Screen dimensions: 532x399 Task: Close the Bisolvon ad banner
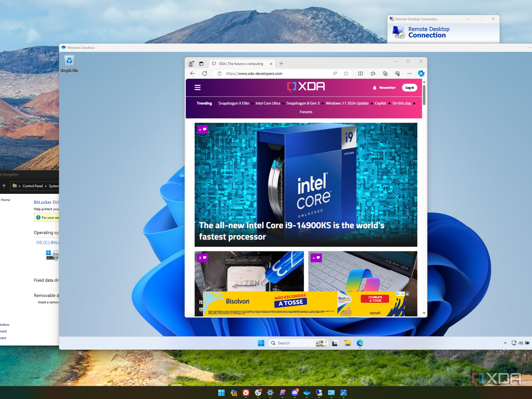tap(407, 294)
